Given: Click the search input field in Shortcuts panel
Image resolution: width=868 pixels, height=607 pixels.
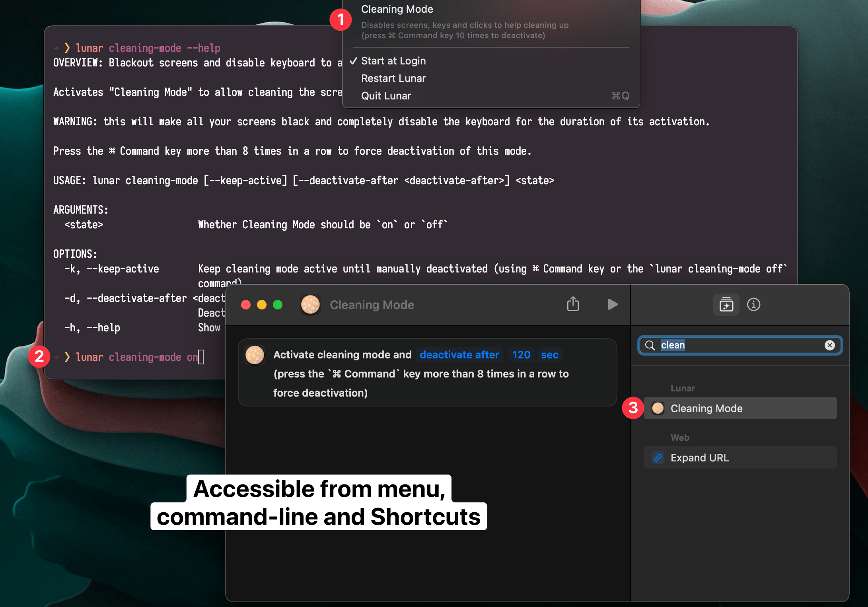Looking at the screenshot, I should [740, 344].
